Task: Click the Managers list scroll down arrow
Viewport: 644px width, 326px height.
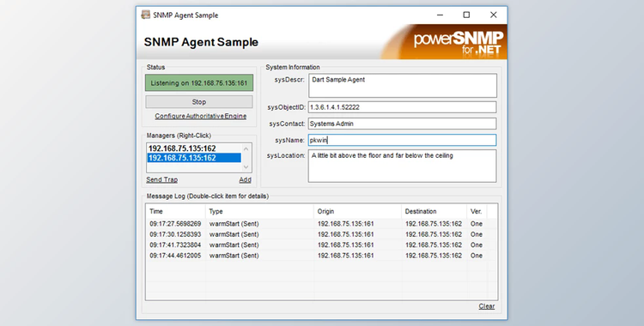Action: click(246, 167)
